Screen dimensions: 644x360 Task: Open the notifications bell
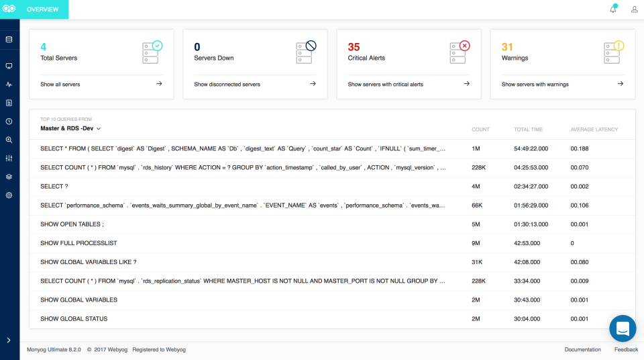[613, 9]
